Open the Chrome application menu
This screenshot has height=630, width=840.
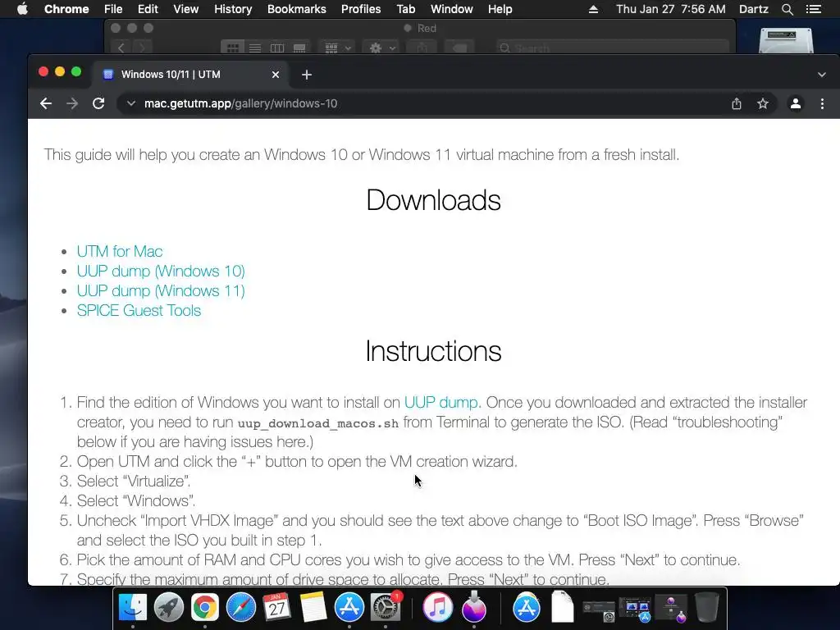66,9
